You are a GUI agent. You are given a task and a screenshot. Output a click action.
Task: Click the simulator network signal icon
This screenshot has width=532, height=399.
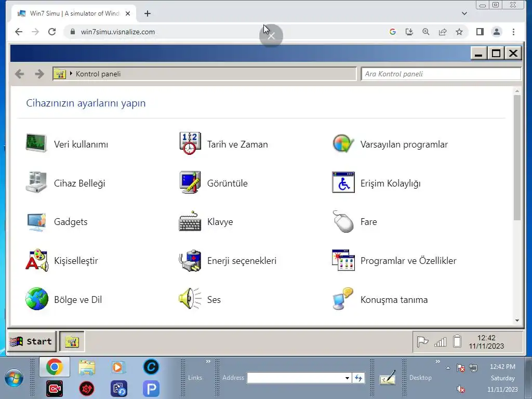pos(440,342)
